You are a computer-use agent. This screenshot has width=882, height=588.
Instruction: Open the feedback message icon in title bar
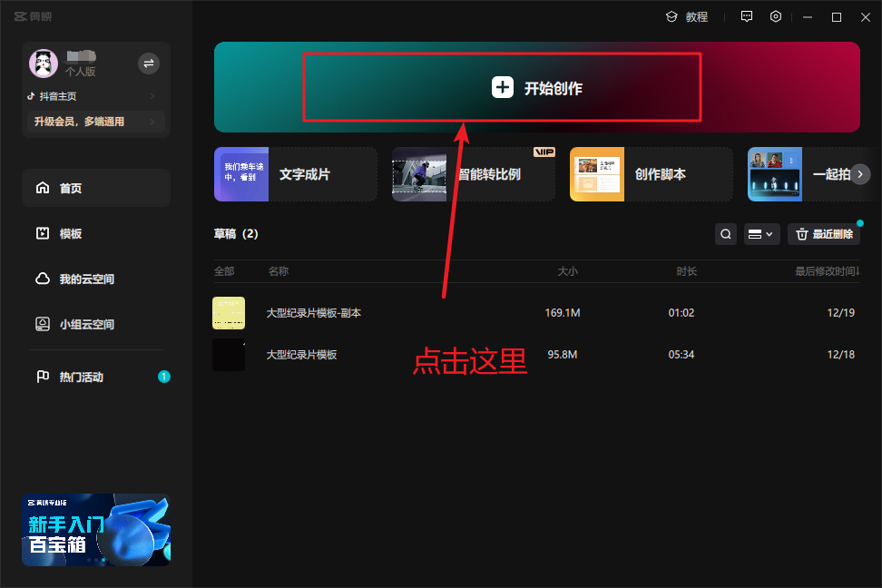[747, 16]
